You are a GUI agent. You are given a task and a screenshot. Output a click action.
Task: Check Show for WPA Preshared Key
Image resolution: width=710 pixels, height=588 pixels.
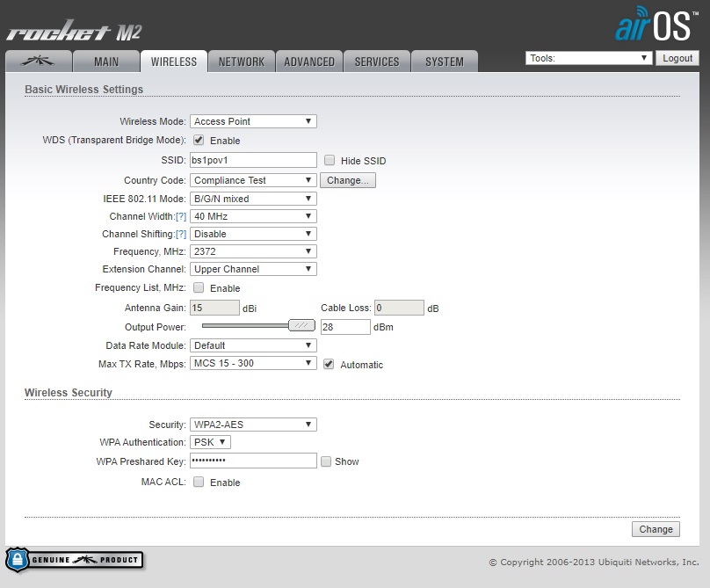pos(326,461)
